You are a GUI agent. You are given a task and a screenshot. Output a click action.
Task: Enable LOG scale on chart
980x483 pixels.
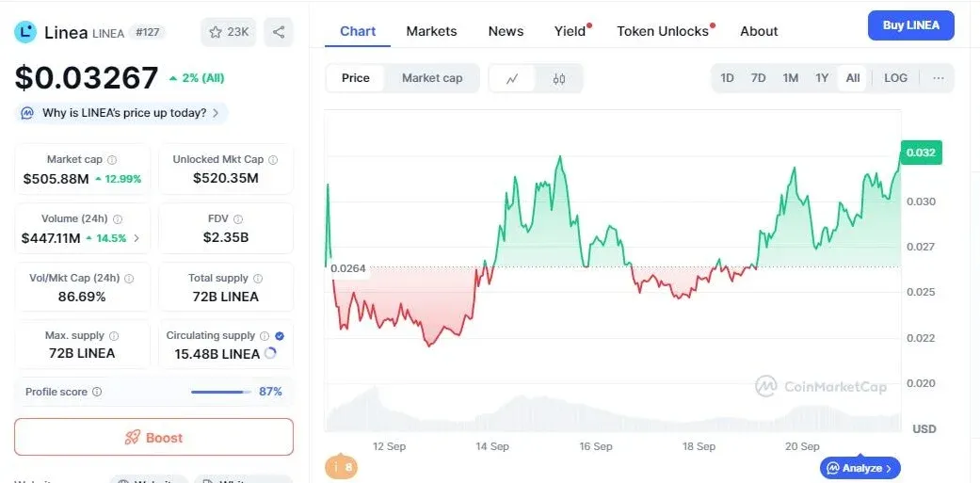coord(895,78)
